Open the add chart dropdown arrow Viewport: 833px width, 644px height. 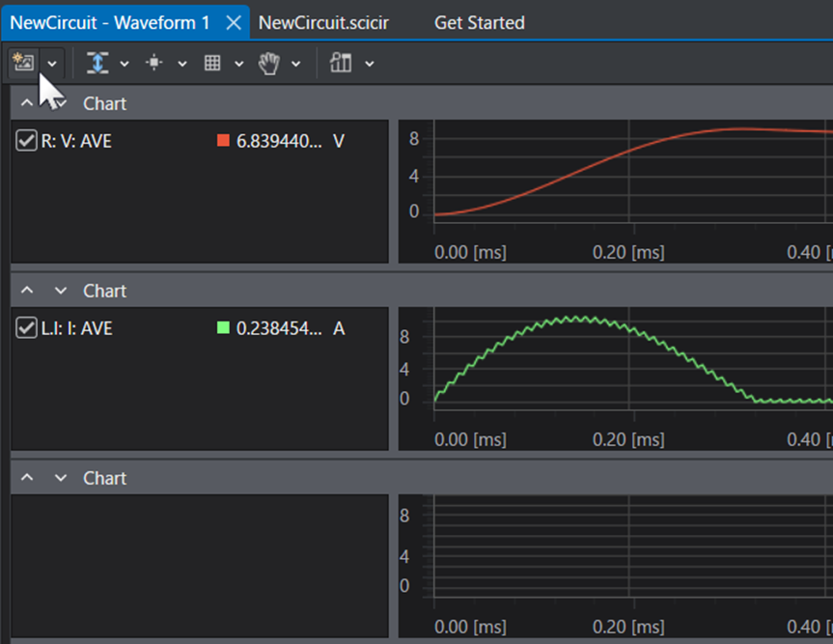point(52,64)
